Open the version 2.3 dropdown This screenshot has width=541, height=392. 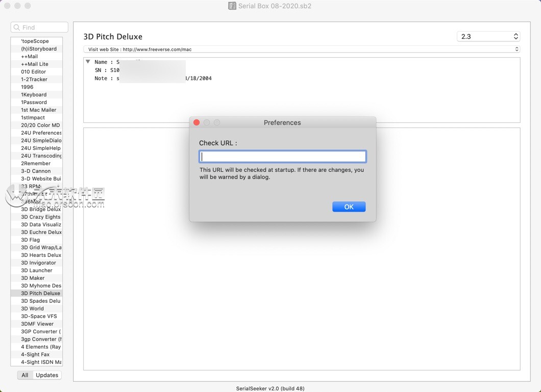click(x=488, y=37)
